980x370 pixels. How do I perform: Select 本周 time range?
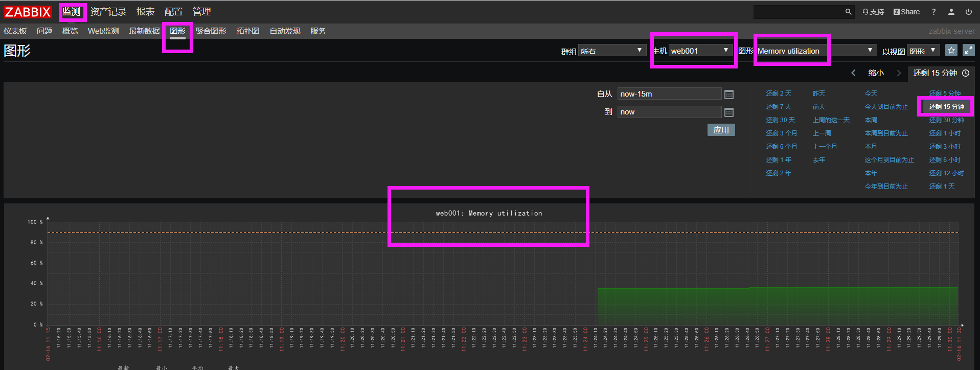pos(871,120)
